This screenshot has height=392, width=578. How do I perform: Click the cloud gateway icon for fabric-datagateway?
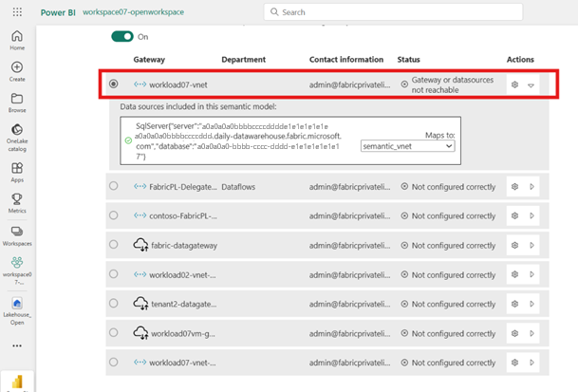140,245
